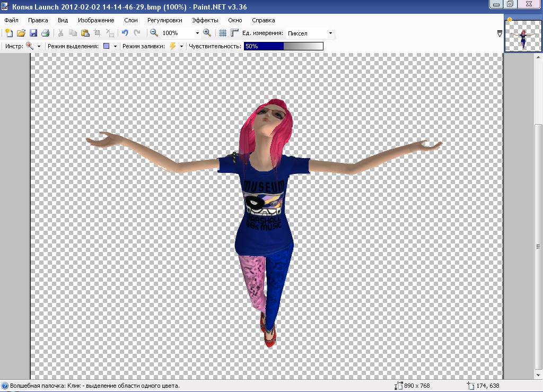Click the Crop to selection icon

tap(98, 33)
